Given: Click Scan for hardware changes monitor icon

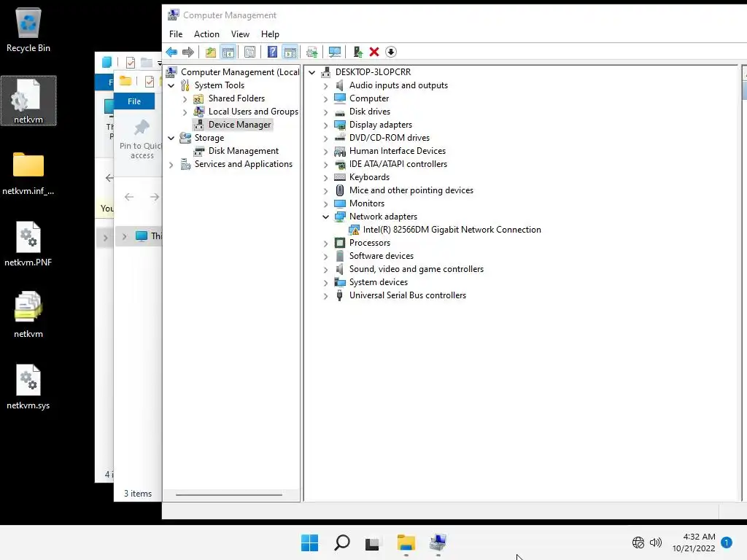Looking at the screenshot, I should click(334, 52).
